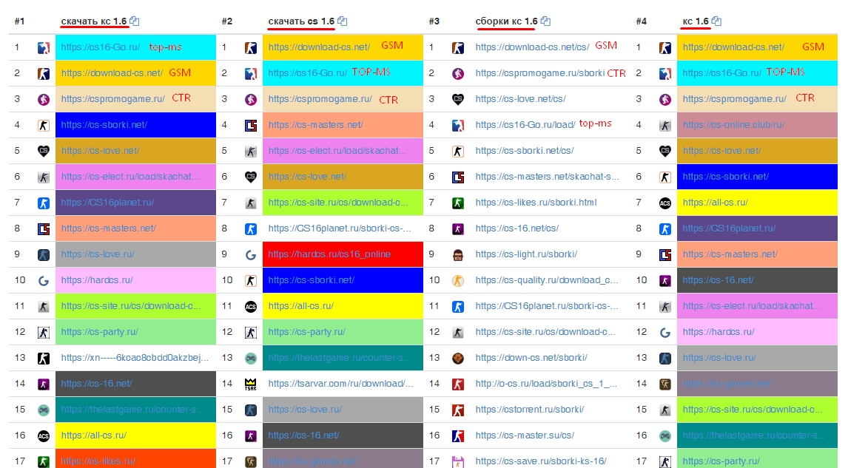Open the https://tsarvar.com/ru/download/ link
The height and width of the screenshot is (468, 868).
[x=340, y=384]
